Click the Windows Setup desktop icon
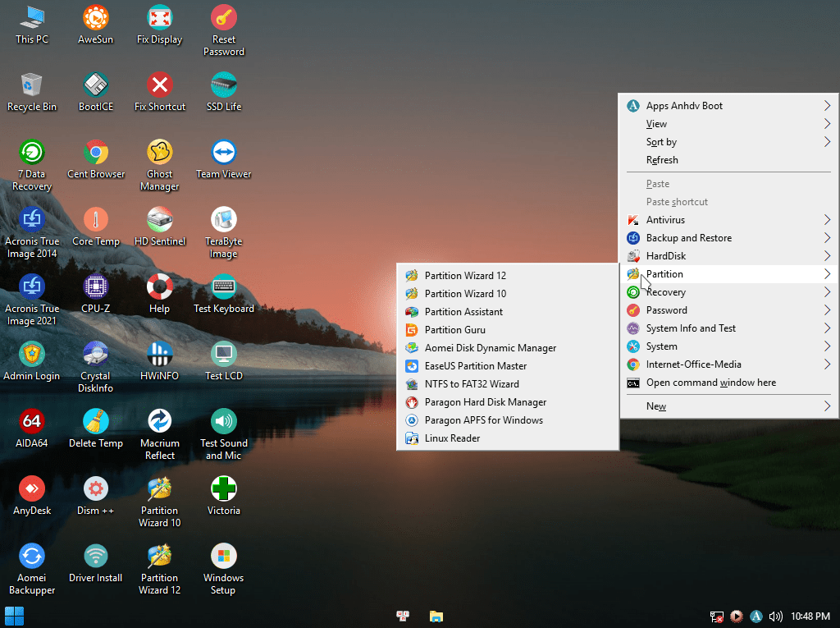The height and width of the screenshot is (628, 840). point(224,568)
